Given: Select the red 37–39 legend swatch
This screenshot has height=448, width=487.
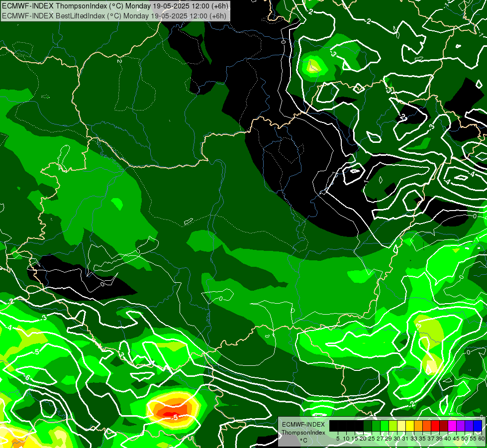Looking at the screenshot, I should [435, 426].
